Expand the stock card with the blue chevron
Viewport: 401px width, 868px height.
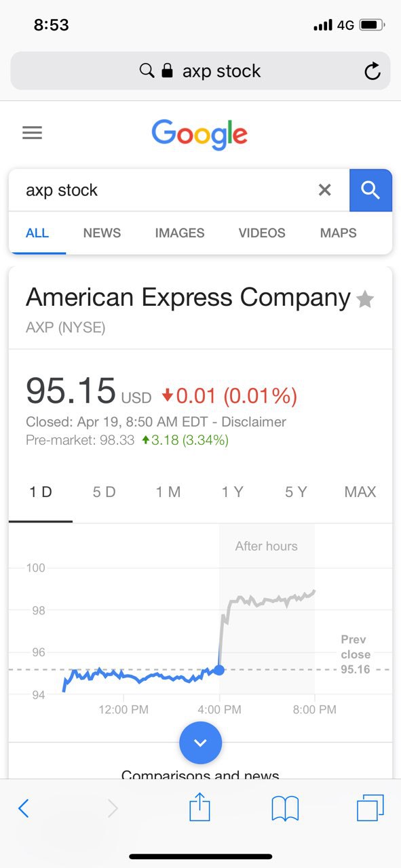click(x=200, y=743)
